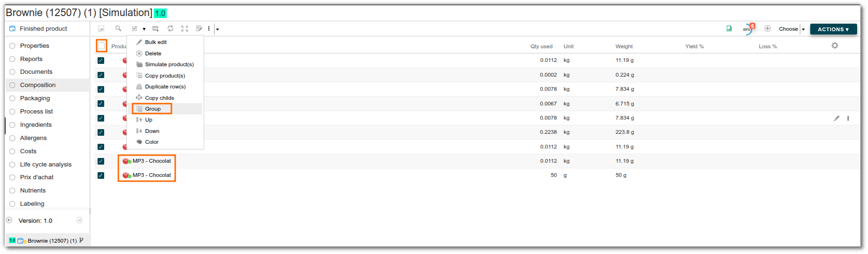Click the search magnifier in the toolbar
Screen dimensions: 868x254
click(118, 28)
